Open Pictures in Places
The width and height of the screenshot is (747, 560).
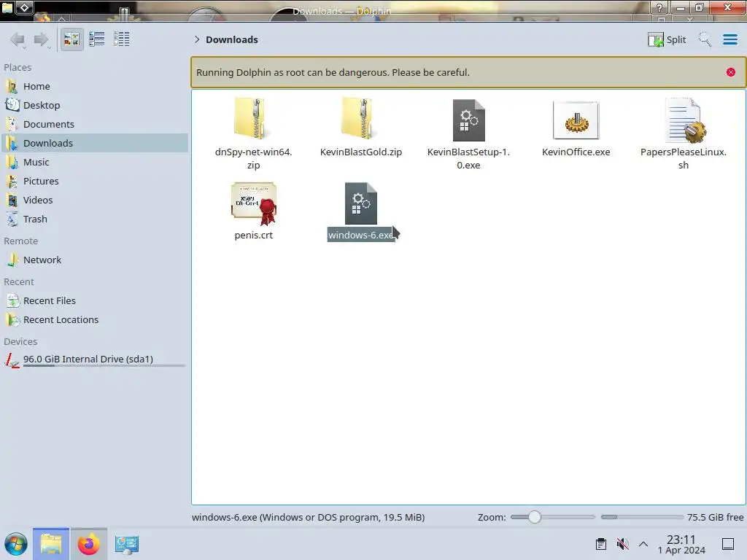coord(94,182)
